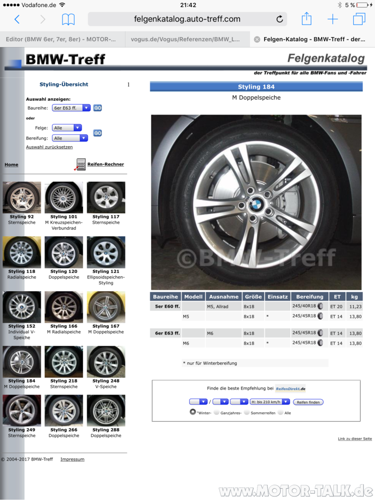Select Styling 92 Sternspeiche thumbnail
The width and height of the screenshot is (375, 500).
pos(22,197)
